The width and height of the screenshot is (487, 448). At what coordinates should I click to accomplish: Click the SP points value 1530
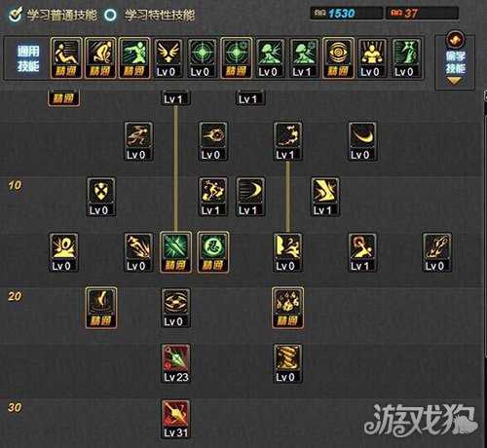coord(341,14)
